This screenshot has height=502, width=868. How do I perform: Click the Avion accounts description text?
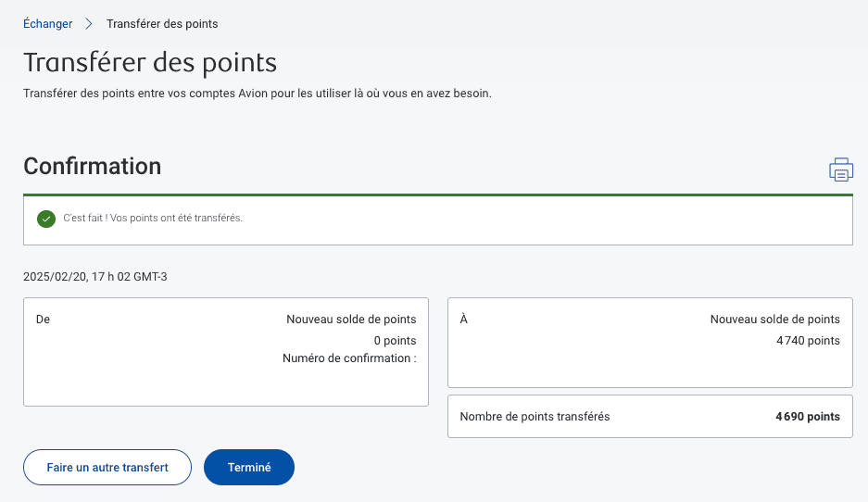pos(257,94)
